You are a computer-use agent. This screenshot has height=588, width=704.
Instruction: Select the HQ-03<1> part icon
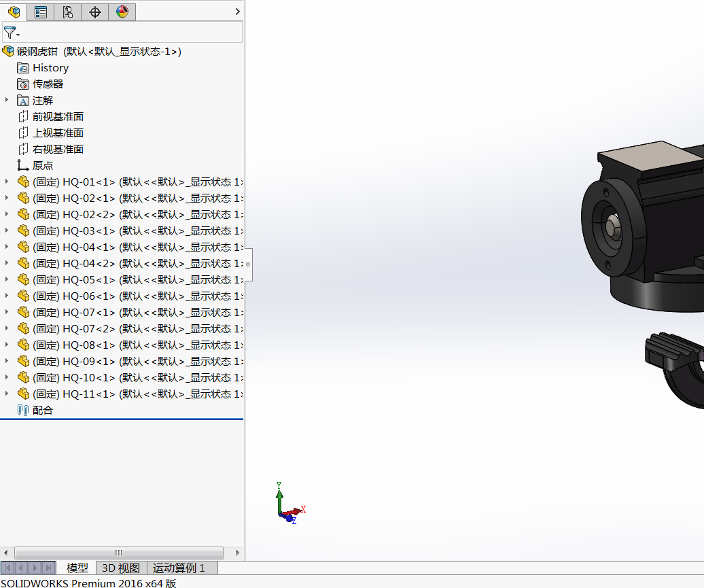click(23, 231)
